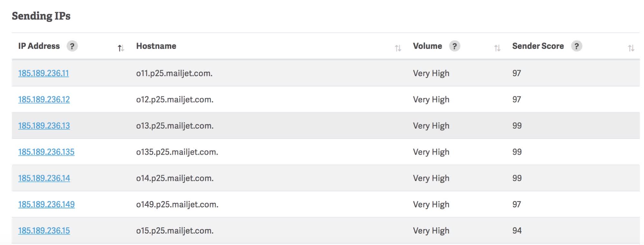The height and width of the screenshot is (245, 644).
Task: Click the Hostname column header
Action: click(x=156, y=46)
